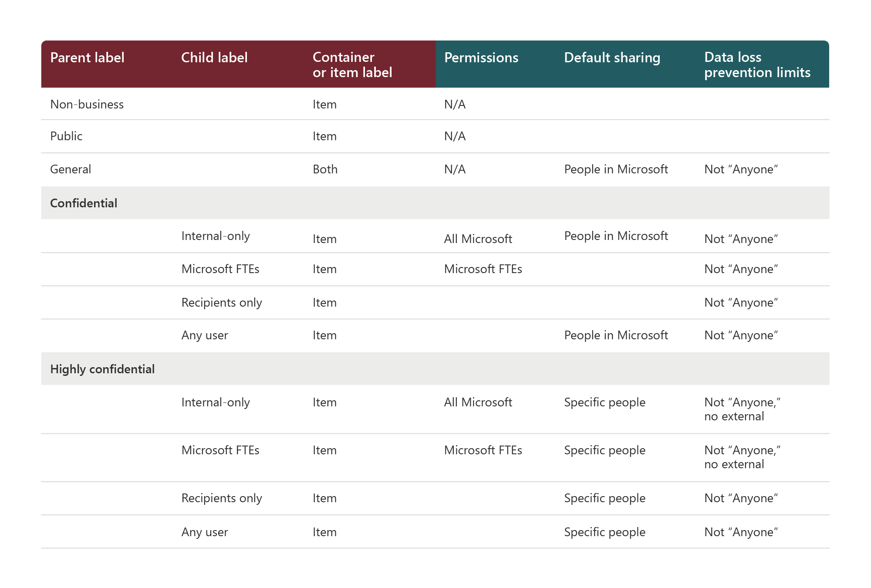
Task: Click 'Recipients only' under Highly confidential
Action: 222,498
